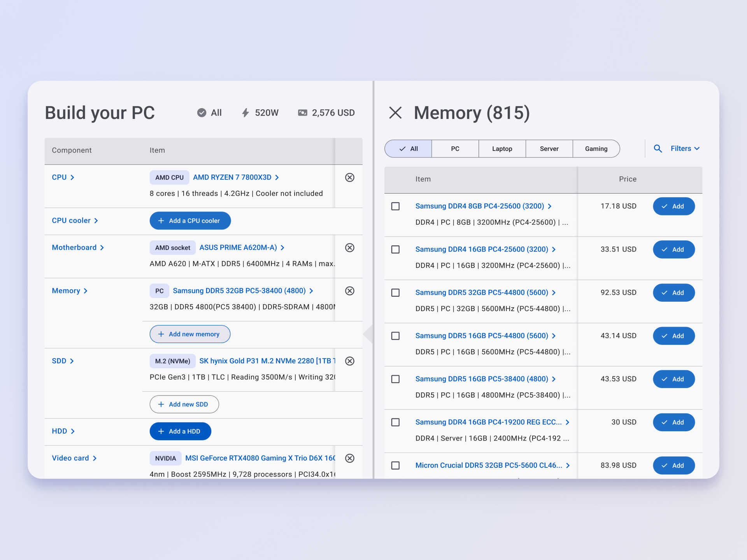Image resolution: width=747 pixels, height=560 pixels.
Task: Open the Filters dropdown
Action: tap(685, 149)
